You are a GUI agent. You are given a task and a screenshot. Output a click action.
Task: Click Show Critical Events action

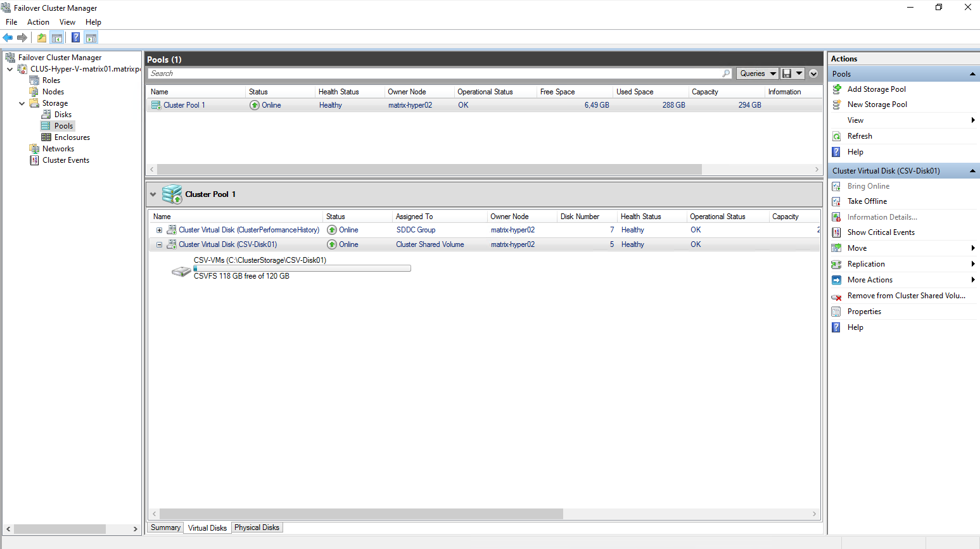tap(881, 232)
